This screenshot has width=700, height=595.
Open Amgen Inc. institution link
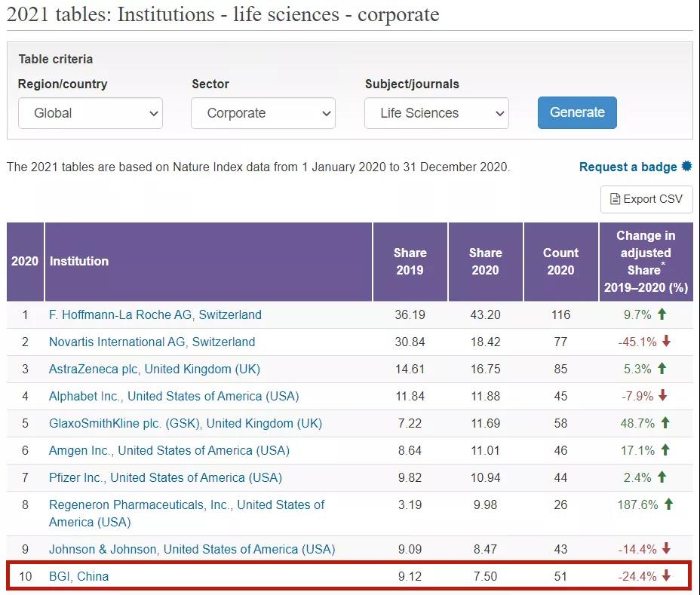coord(169,451)
